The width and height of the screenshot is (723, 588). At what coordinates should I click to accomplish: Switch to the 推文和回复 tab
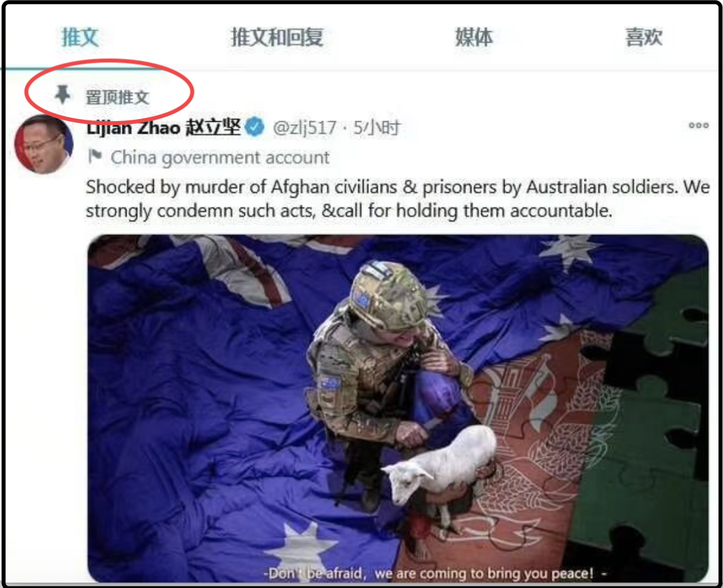pyautogui.click(x=276, y=37)
